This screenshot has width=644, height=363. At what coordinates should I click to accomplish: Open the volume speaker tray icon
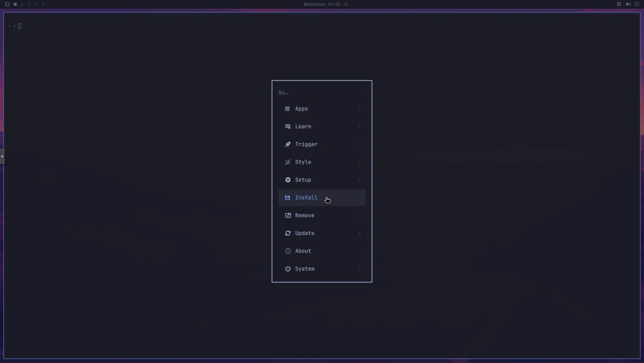coord(628,4)
